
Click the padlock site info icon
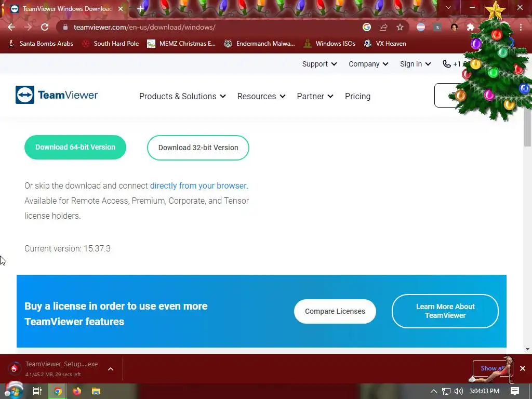[65, 27]
